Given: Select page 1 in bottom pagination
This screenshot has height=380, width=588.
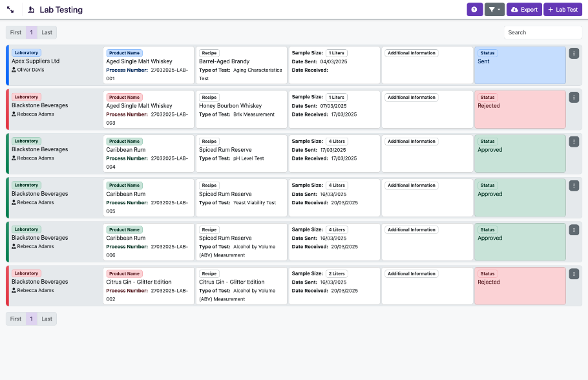Looking at the screenshot, I should click(32, 319).
